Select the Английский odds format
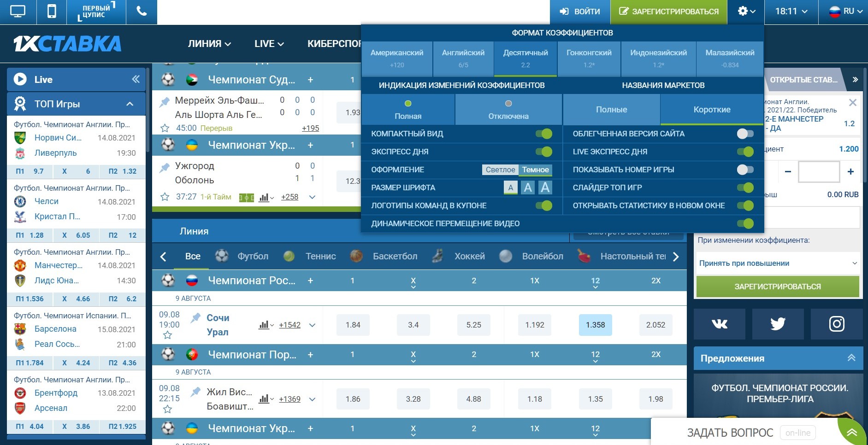Screen dimensions: 868x445 (463, 59)
